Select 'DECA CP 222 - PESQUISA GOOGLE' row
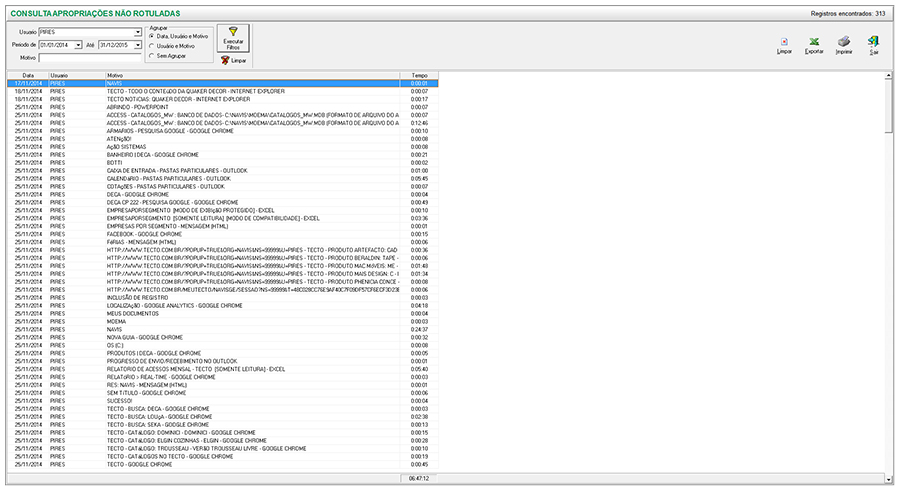900x490 pixels. (x=223, y=203)
